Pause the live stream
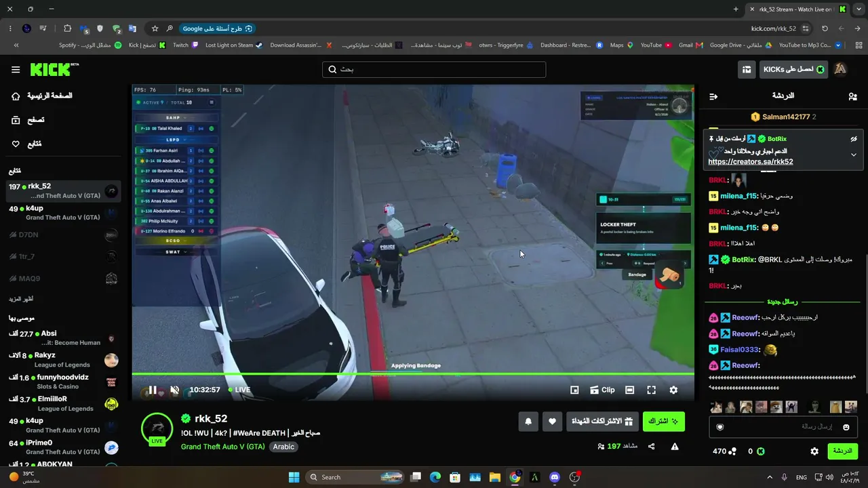The height and width of the screenshot is (488, 868). [x=153, y=390]
